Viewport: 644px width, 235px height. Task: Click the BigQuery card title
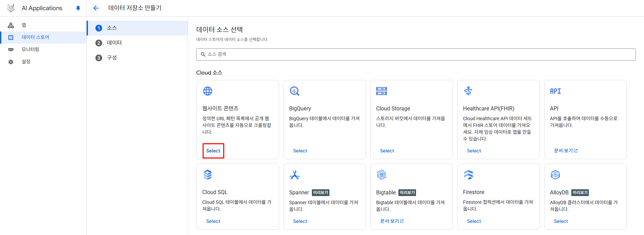(x=300, y=108)
